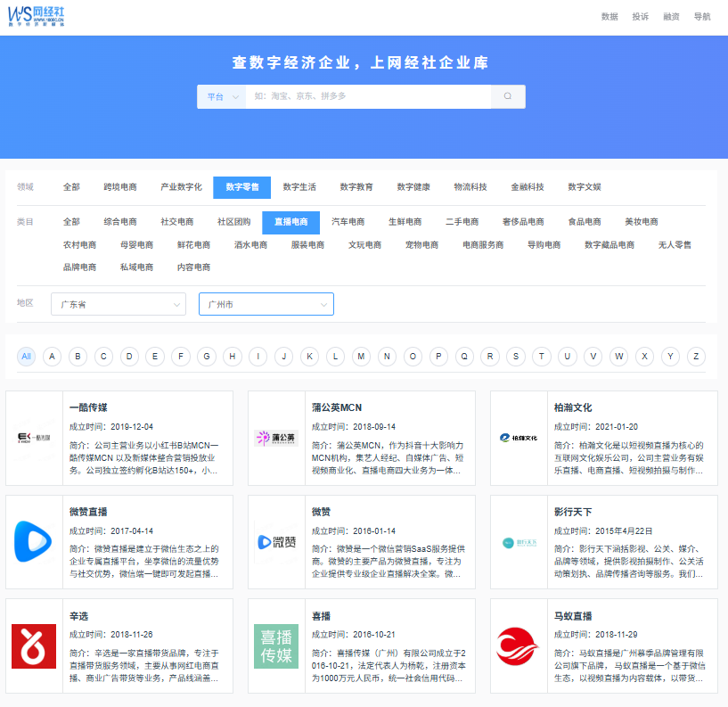
Task: Open the 马蚁直播 company title
Action: click(573, 616)
